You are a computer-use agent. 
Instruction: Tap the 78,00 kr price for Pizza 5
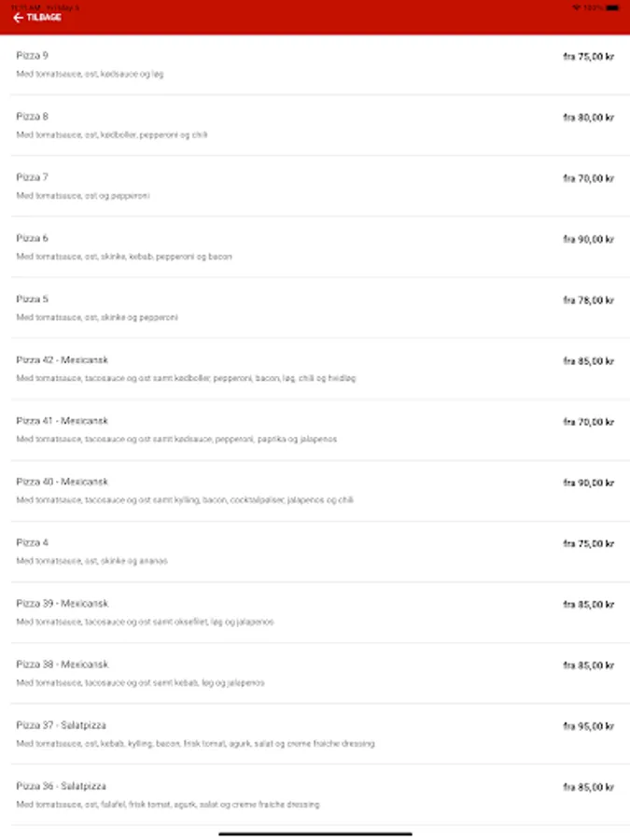[x=588, y=301]
